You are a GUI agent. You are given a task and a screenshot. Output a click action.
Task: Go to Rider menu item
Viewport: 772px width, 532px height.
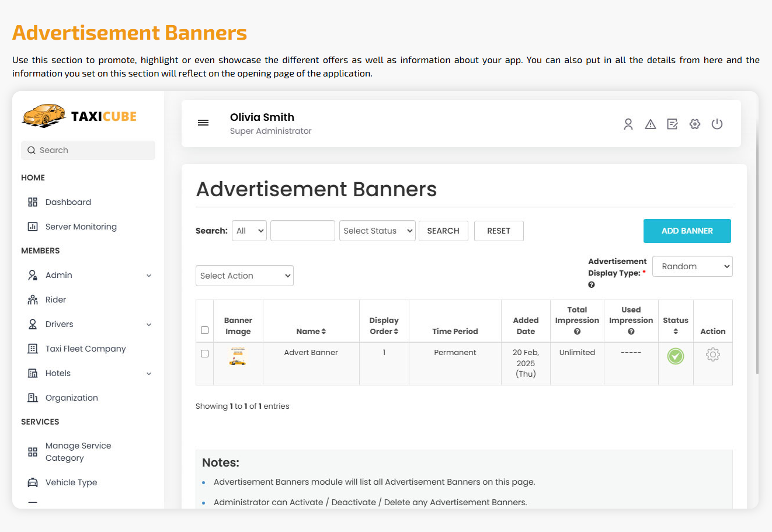(x=56, y=300)
